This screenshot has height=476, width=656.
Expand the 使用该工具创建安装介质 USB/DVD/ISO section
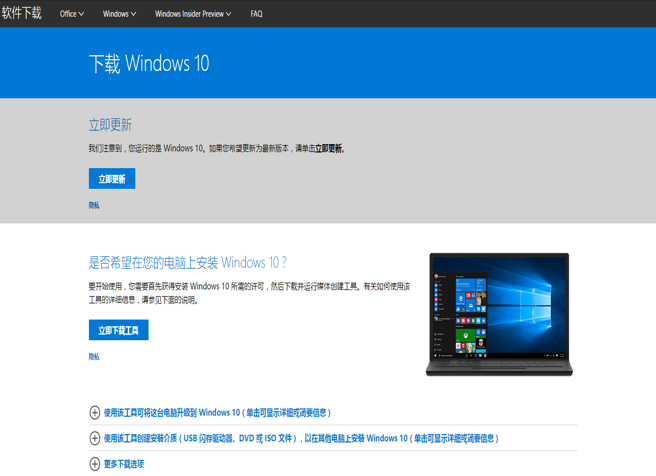click(300, 438)
